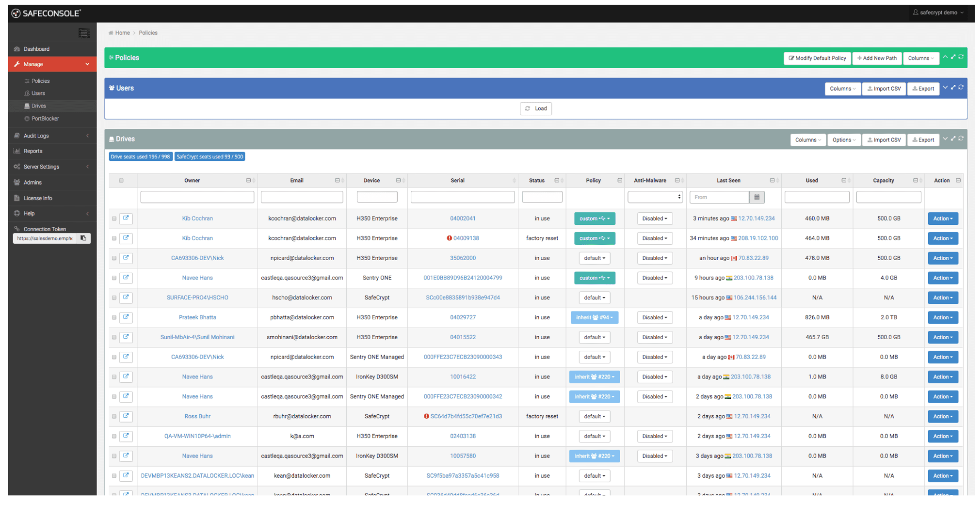Click the Owner filter text field
Image resolution: width=980 pixels, height=508 pixels.
point(197,197)
